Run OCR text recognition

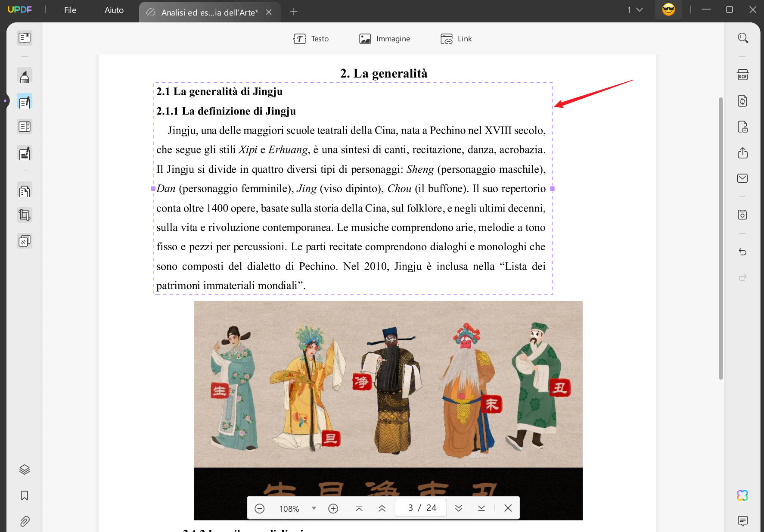click(x=742, y=75)
